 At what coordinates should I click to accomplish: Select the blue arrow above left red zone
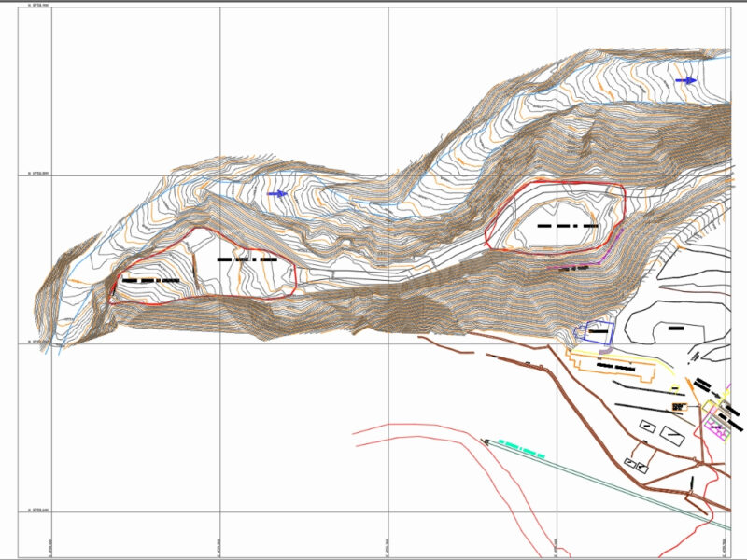point(277,194)
